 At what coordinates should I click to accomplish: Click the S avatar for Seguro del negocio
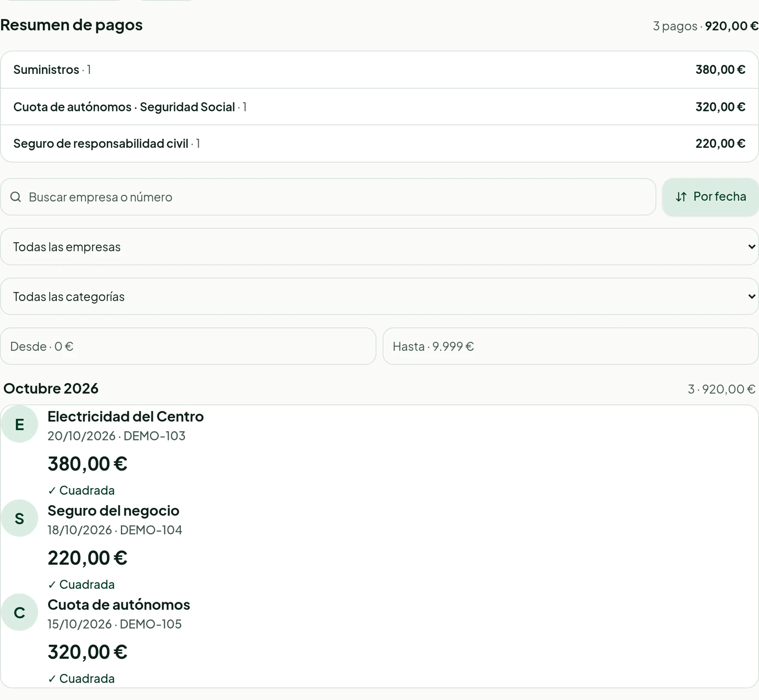[x=19, y=518]
